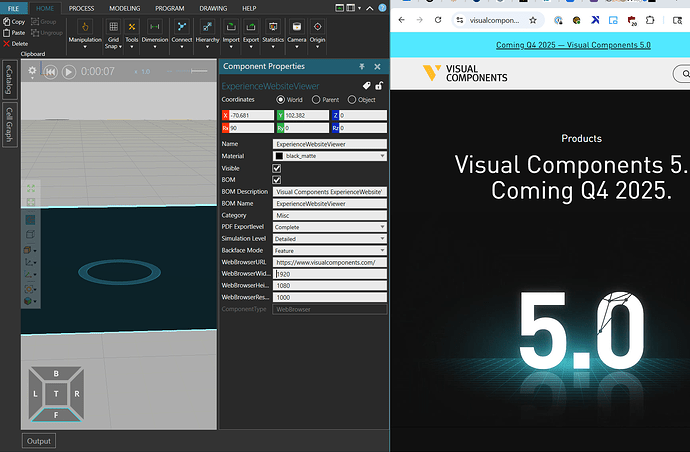Click the lock icon next to ExperienceWebsiteViewer
This screenshot has height=452, width=690.
(x=379, y=85)
